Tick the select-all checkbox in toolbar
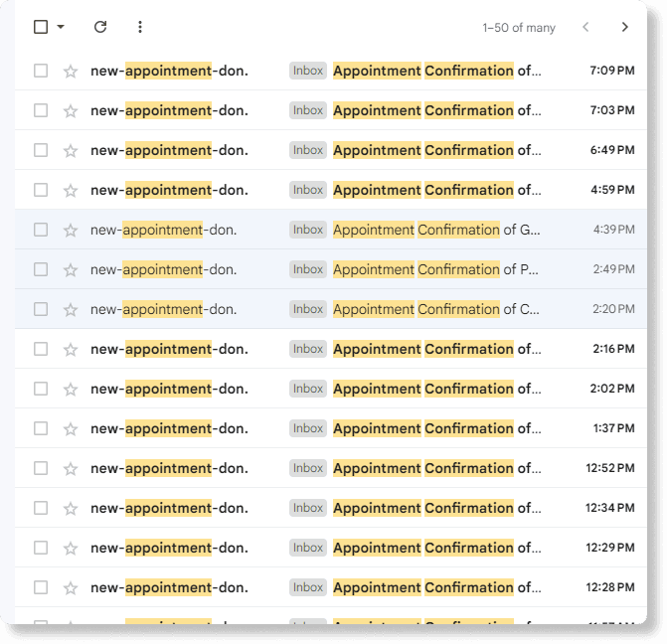This screenshot has width=667, height=644. click(x=41, y=27)
